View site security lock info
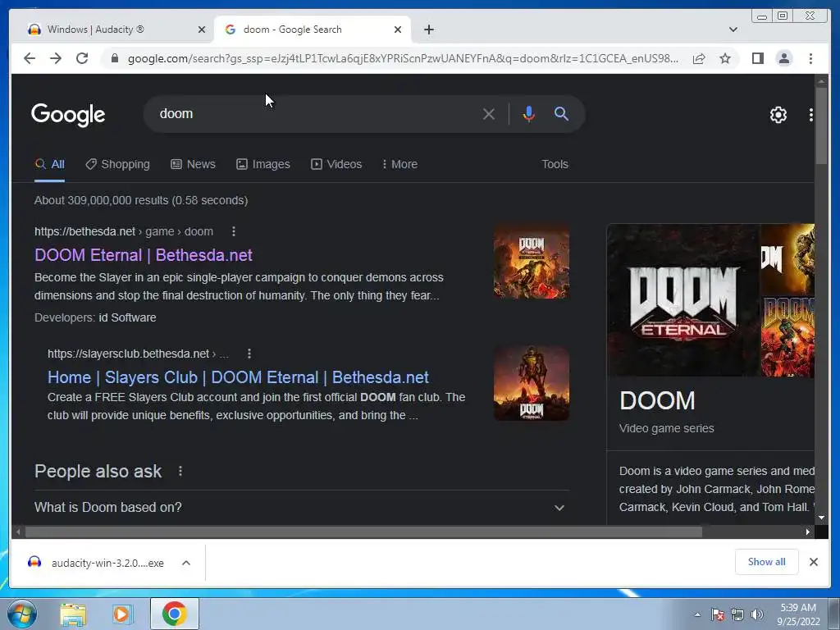840x630 pixels. [114, 58]
